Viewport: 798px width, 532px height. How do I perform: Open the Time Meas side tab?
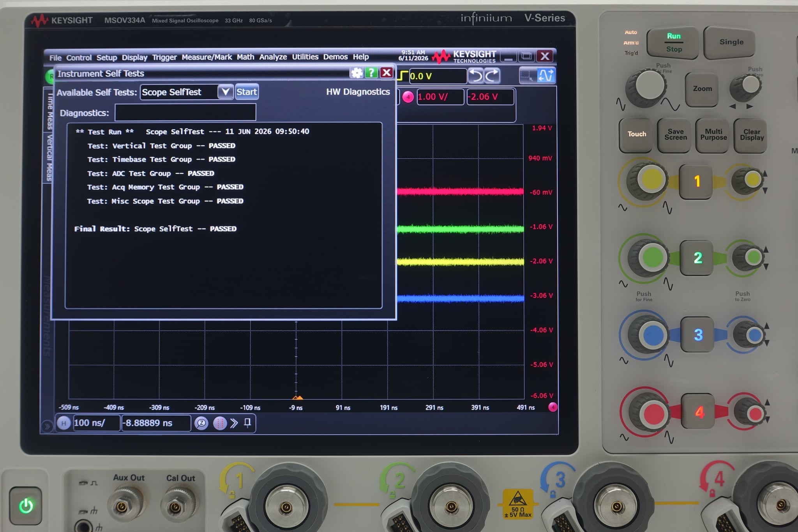coord(49,111)
